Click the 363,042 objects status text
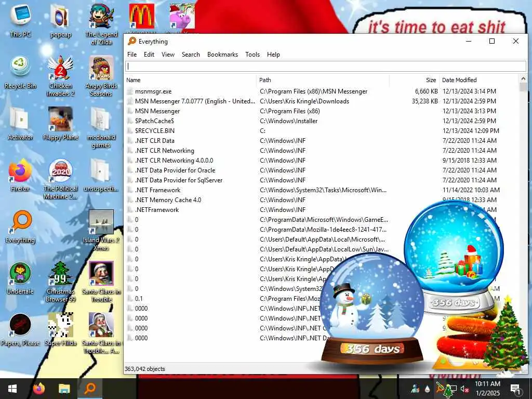532x399 pixels. [x=145, y=369]
